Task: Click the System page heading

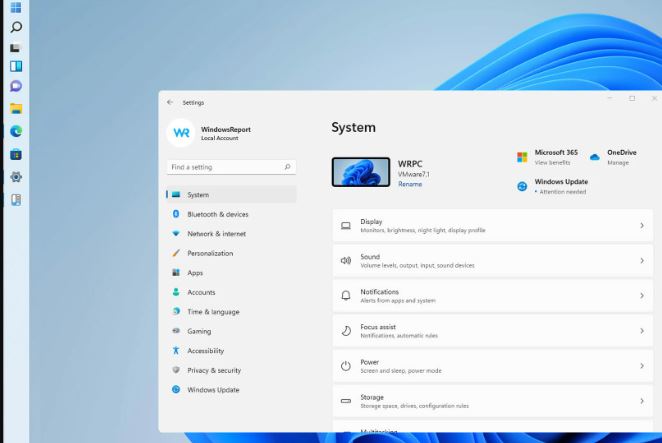Action: click(x=353, y=128)
